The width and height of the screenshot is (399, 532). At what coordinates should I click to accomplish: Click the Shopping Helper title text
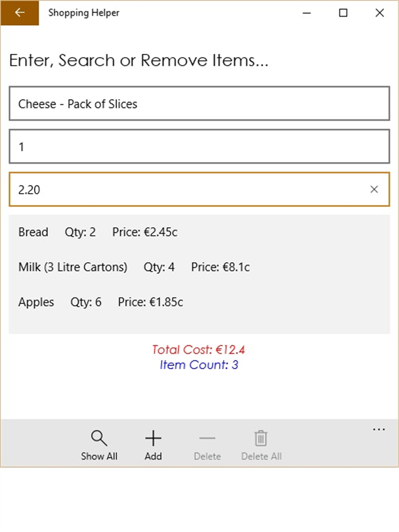[x=84, y=12]
